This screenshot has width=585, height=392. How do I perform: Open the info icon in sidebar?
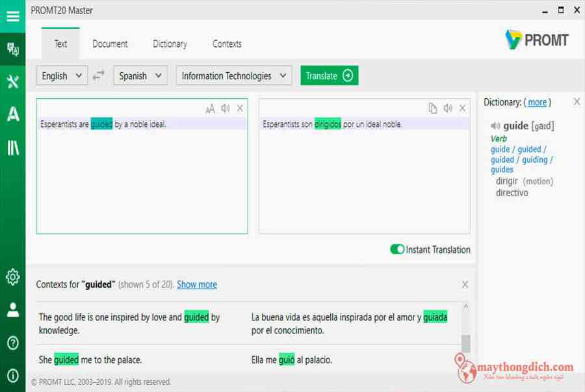[x=13, y=375]
